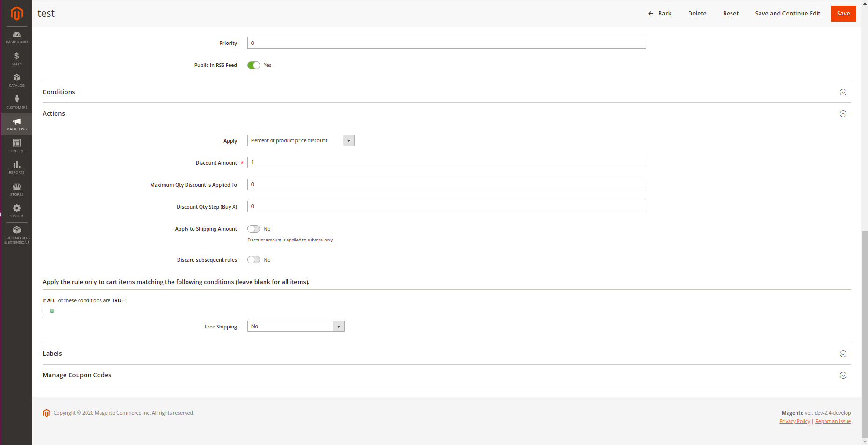Click the Magento logo in the footer
Viewport: 868px width, 445px height.
[47, 413]
